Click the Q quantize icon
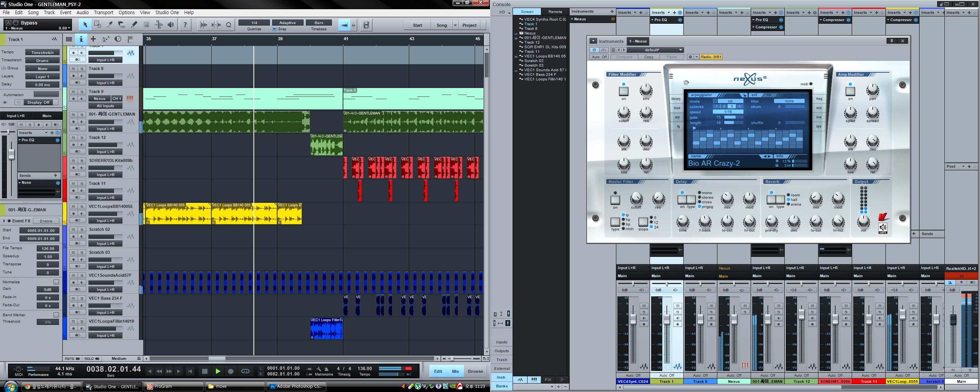This screenshot has width=980, height=392. click(229, 25)
